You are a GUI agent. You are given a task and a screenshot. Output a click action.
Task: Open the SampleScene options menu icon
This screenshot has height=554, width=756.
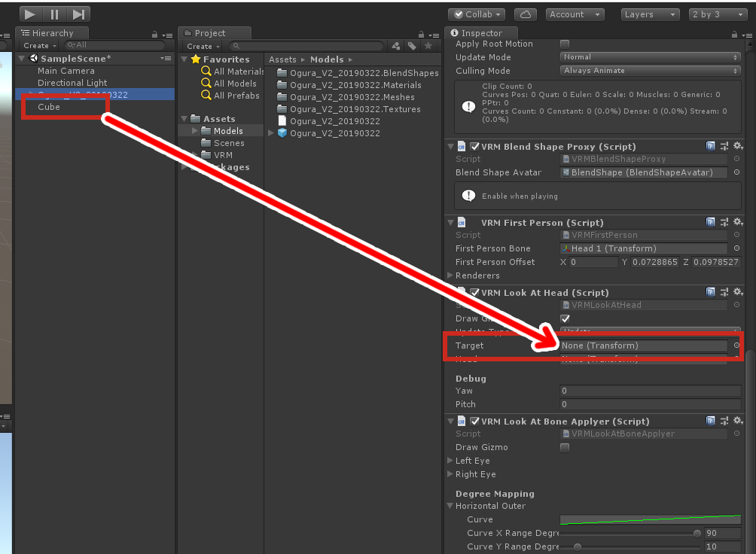pyautogui.click(x=166, y=59)
